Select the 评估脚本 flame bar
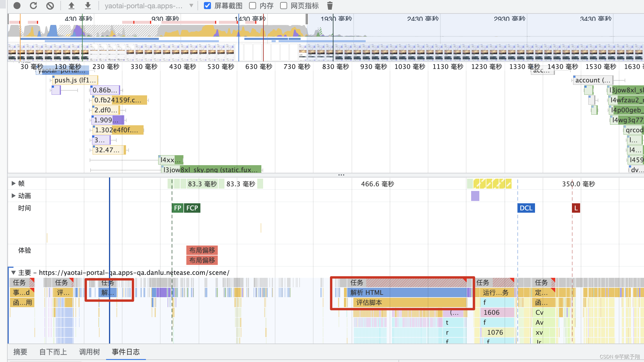 pos(410,302)
